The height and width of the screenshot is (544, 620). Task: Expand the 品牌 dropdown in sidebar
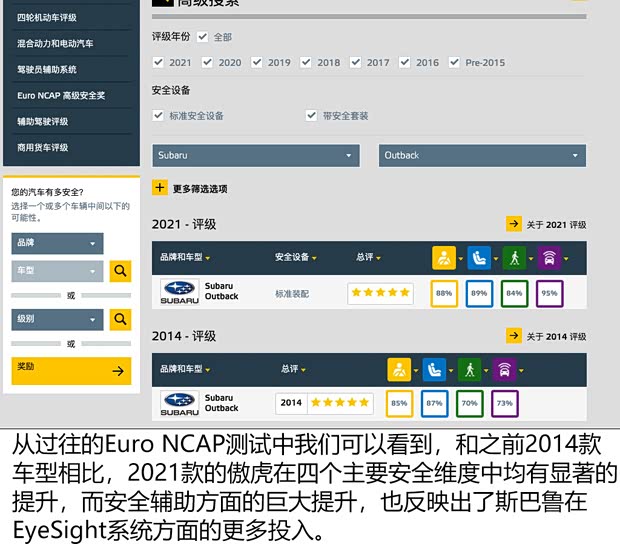tap(57, 243)
